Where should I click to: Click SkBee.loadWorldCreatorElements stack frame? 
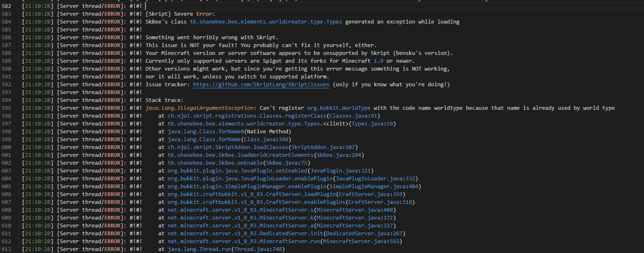[x=261, y=155]
